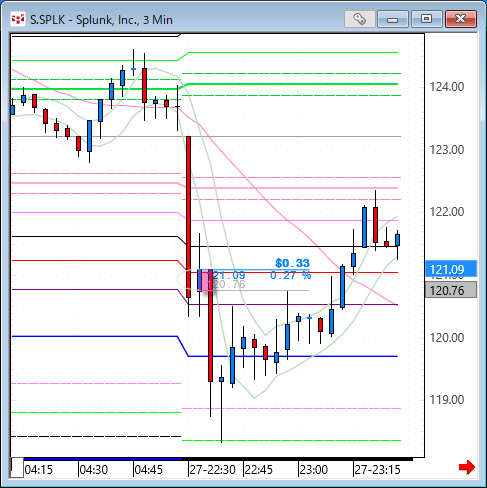This screenshot has height=488, width=487.
Task: Click the Splunk chart application icon
Action: click(x=18, y=19)
